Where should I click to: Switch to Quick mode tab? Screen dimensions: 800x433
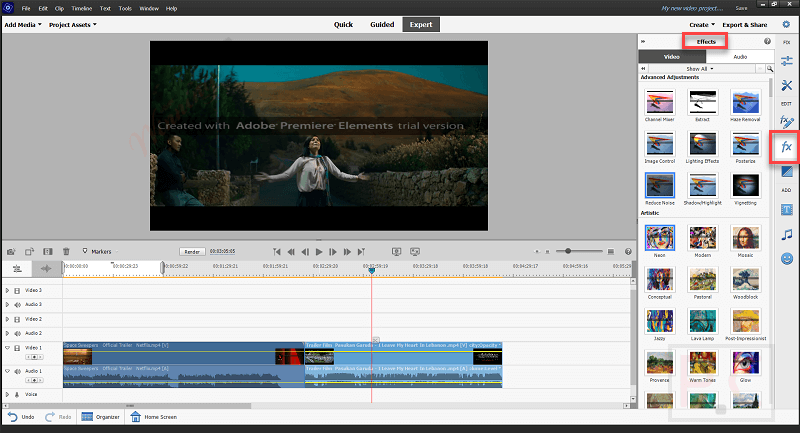pyautogui.click(x=343, y=24)
